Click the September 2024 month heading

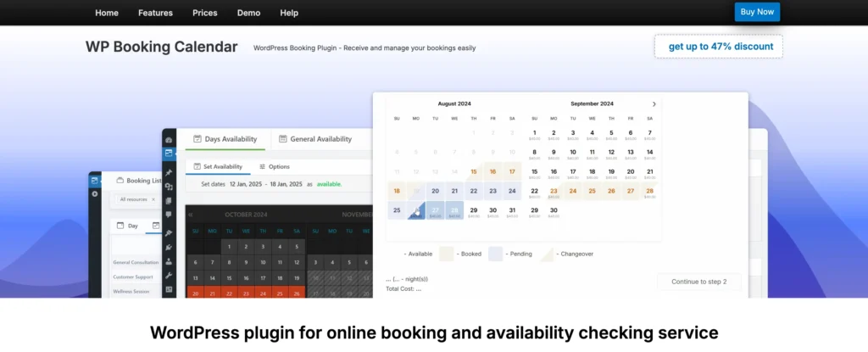click(592, 103)
